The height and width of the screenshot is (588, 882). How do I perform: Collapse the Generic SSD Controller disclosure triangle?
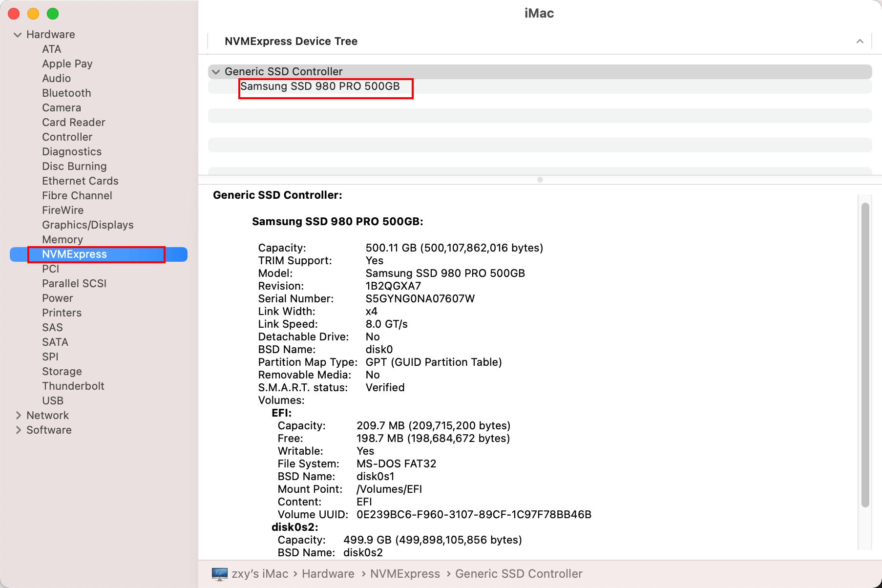coord(216,72)
